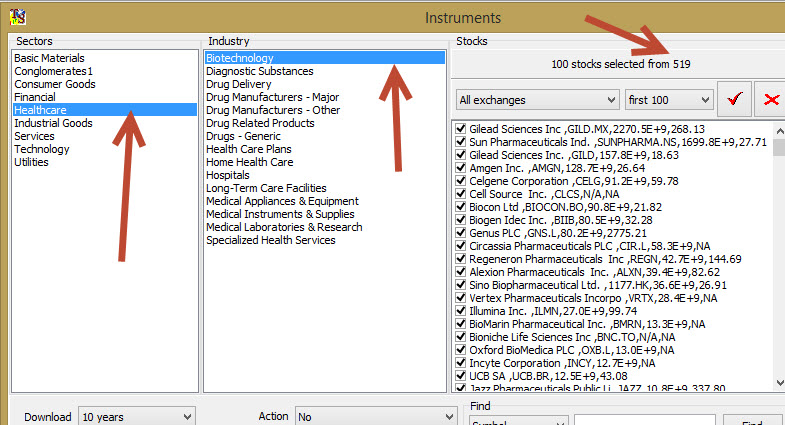Uncheck Regeneron Pharmaceuticals REGN
Screen dimensions: 785x425
[461, 259]
